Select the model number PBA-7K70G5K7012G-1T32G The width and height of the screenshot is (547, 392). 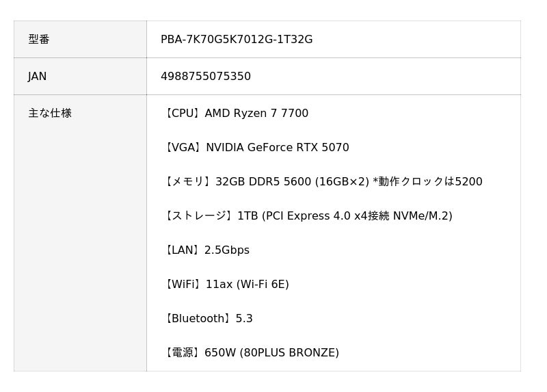click(237, 40)
